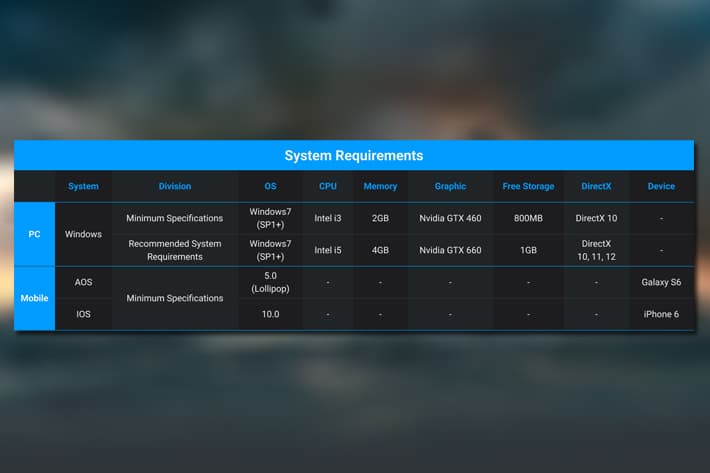Select the "Device" column header
Viewport: 710px width, 473px height.
pyautogui.click(x=661, y=186)
